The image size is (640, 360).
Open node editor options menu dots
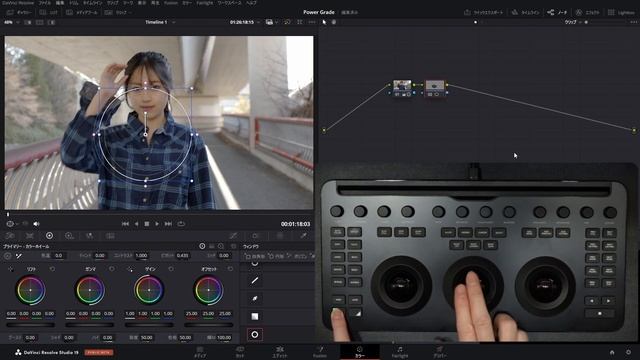633,22
